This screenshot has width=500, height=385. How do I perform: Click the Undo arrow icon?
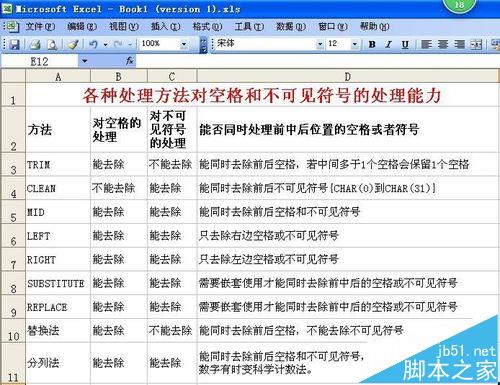click(93, 44)
